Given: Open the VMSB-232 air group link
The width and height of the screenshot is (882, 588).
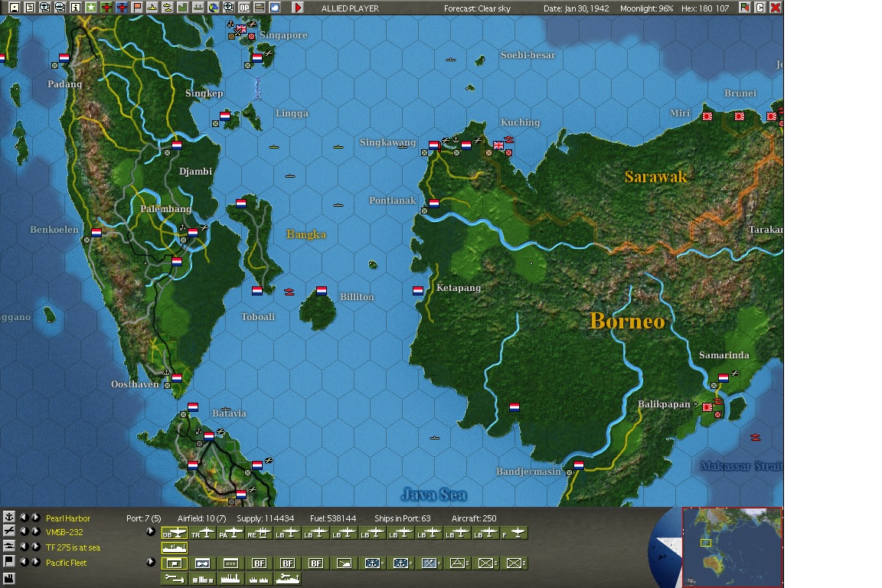Looking at the screenshot, I should point(64,532).
